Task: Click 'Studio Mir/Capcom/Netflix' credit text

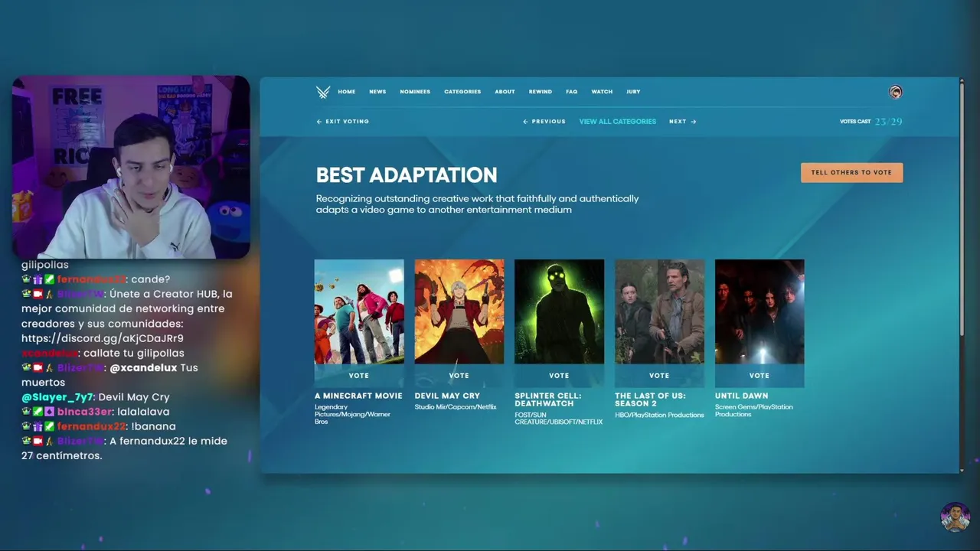Action: point(456,407)
